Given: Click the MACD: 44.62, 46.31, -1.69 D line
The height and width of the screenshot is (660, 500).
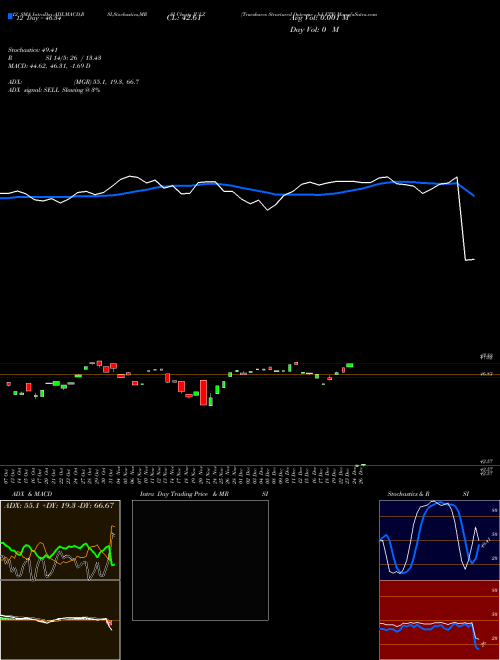Looking at the screenshot, I should 49,66.
